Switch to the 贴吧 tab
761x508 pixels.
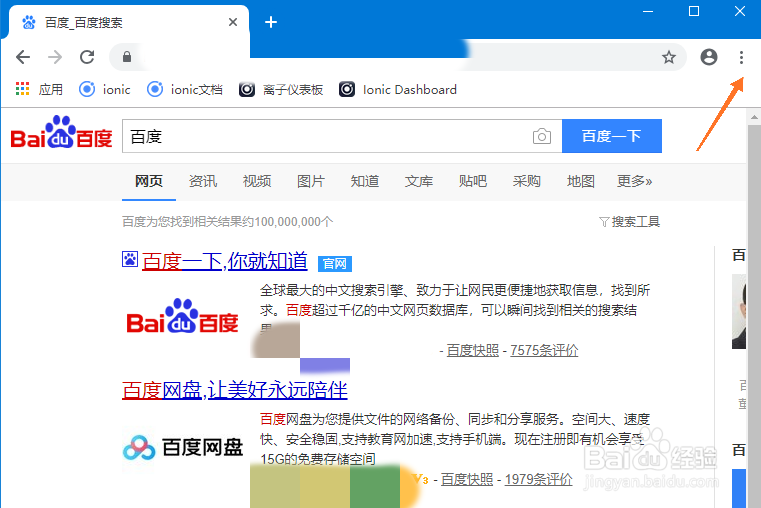(x=473, y=181)
